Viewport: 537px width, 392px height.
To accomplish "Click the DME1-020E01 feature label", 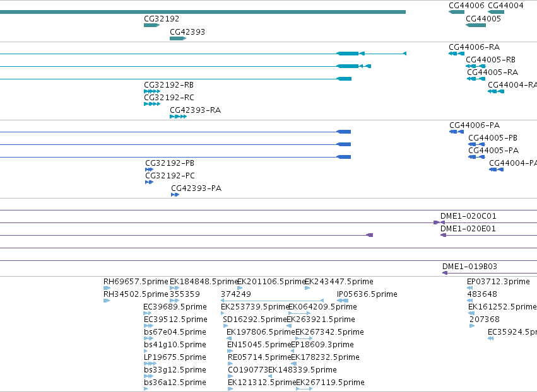I will click(x=468, y=229).
